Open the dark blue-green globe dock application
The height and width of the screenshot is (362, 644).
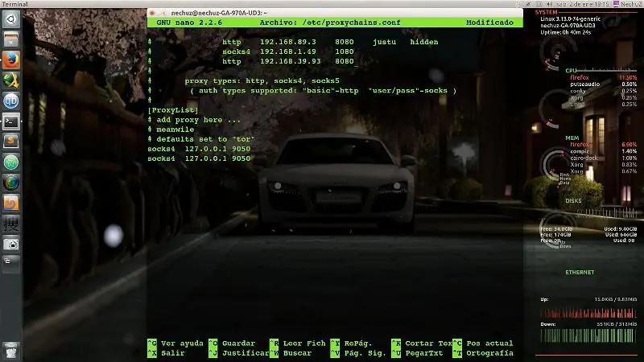[11, 183]
